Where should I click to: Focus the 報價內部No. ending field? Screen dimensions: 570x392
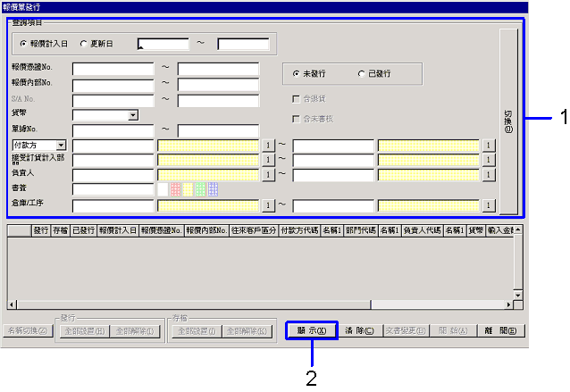(219, 86)
